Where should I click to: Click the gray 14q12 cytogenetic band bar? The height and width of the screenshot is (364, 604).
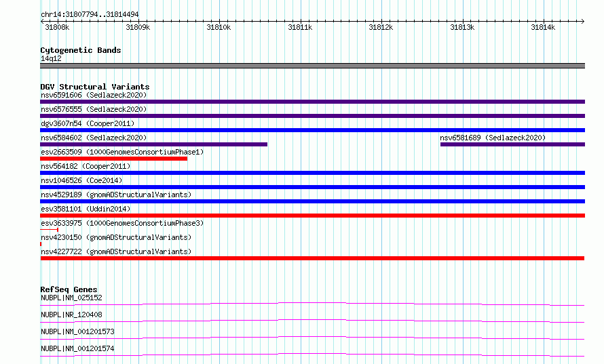coord(312,66)
